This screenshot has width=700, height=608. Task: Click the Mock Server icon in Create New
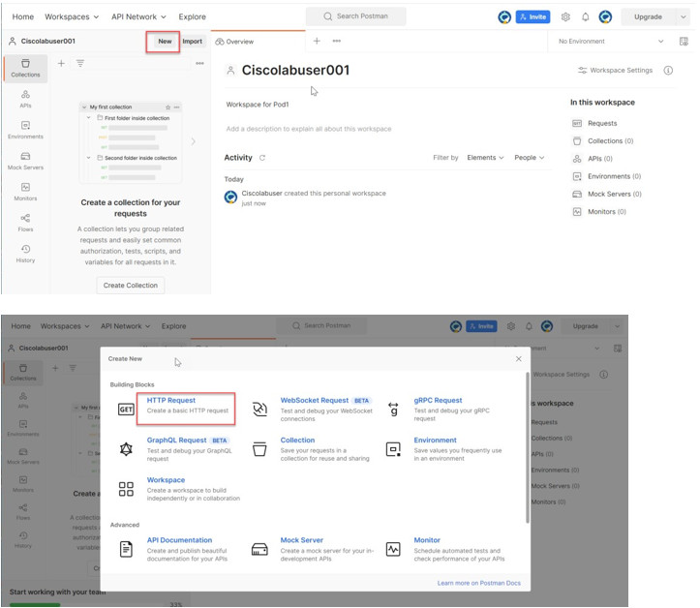[259, 549]
